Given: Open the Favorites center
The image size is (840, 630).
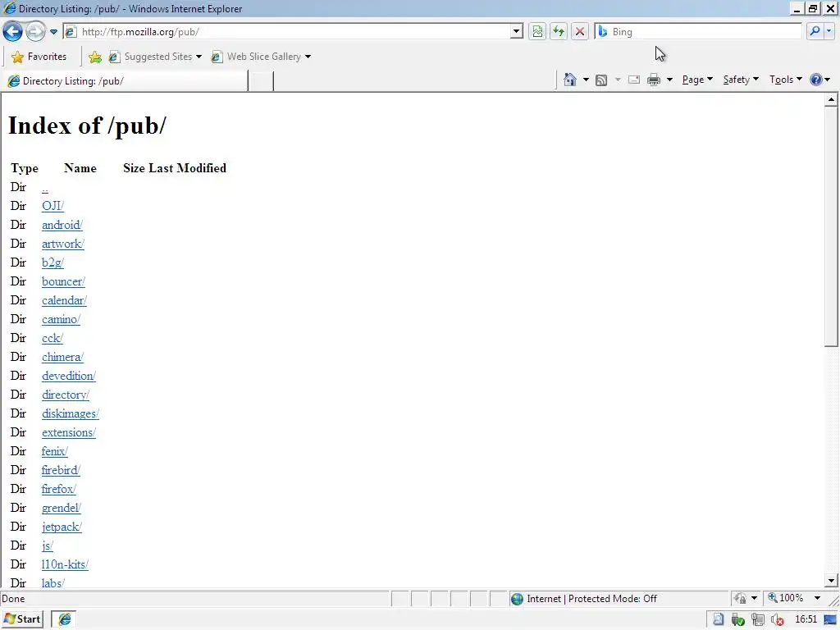Looking at the screenshot, I should pyautogui.click(x=39, y=57).
